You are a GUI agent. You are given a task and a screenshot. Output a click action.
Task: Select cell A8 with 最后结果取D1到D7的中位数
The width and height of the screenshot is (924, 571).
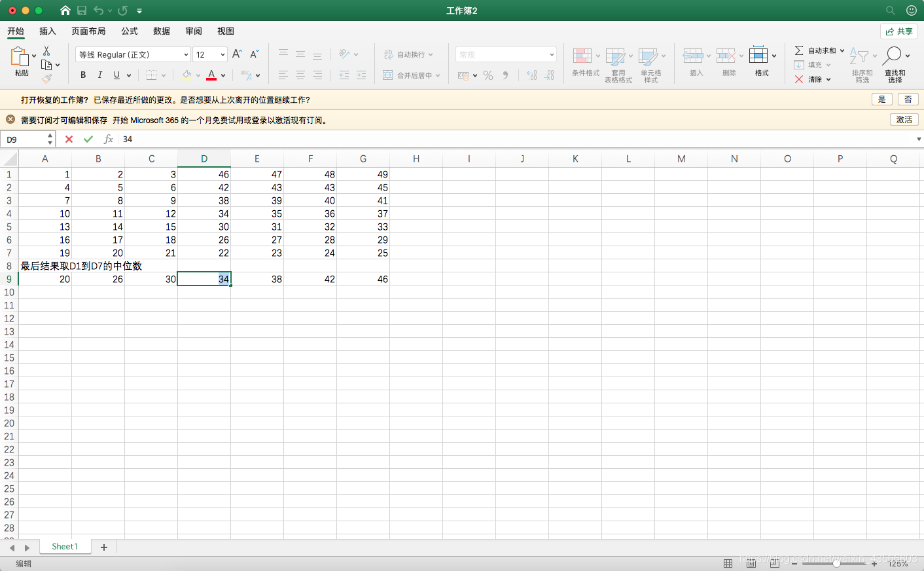tap(44, 266)
